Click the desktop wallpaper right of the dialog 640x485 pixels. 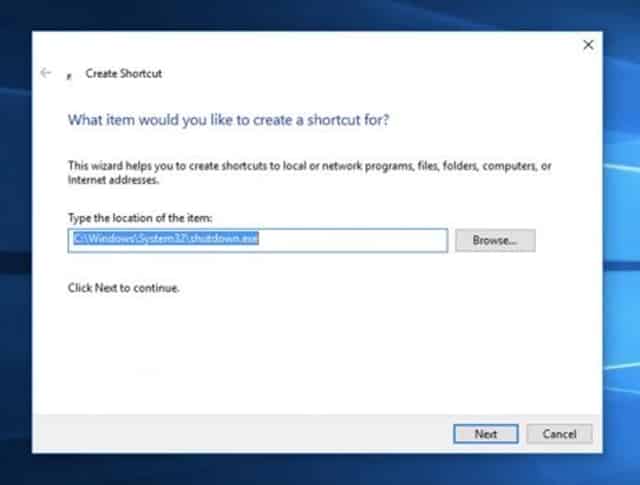(620, 250)
